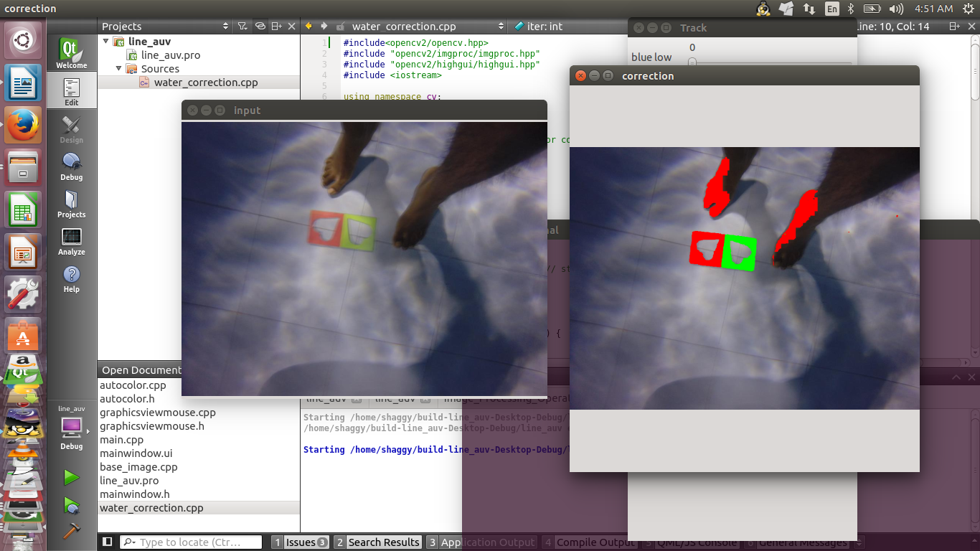Open the Compile Output pane
Viewport: 980px width, 551px height.
tap(588, 542)
